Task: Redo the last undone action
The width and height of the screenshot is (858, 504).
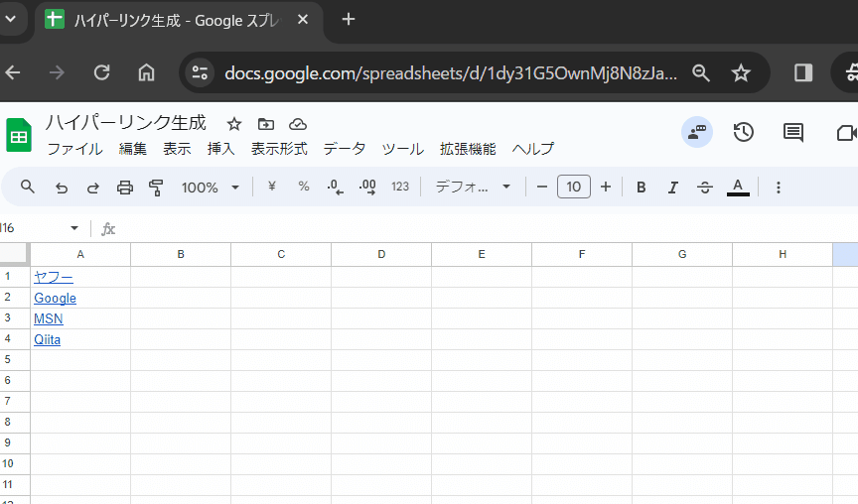Action: (93, 188)
